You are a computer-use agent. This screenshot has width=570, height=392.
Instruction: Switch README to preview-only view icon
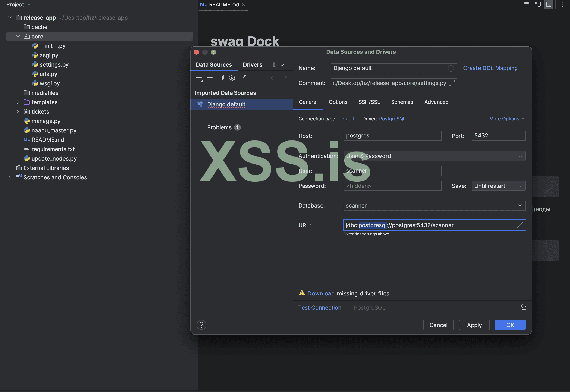548,4
